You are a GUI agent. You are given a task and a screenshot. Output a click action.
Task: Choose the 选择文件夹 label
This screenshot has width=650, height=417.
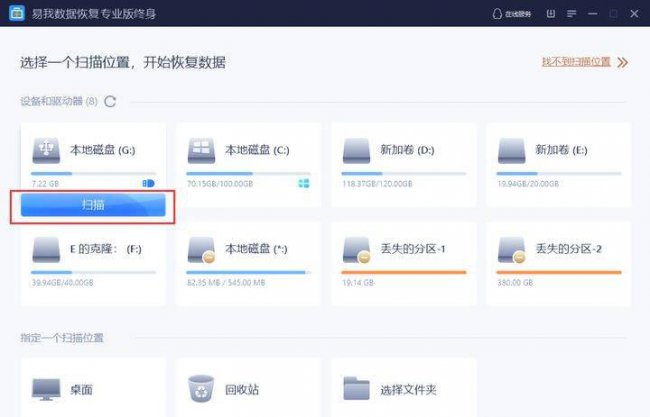coord(408,390)
